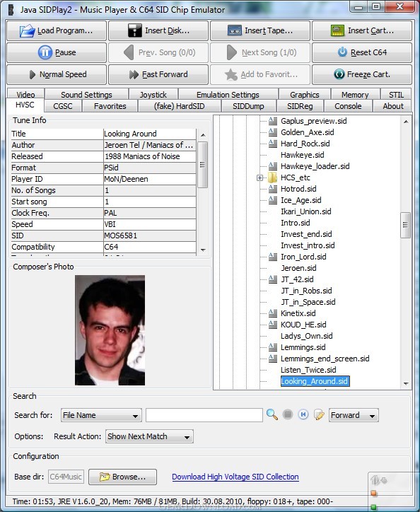Open the search index notepad icon
420x512 pixels.
(x=319, y=414)
